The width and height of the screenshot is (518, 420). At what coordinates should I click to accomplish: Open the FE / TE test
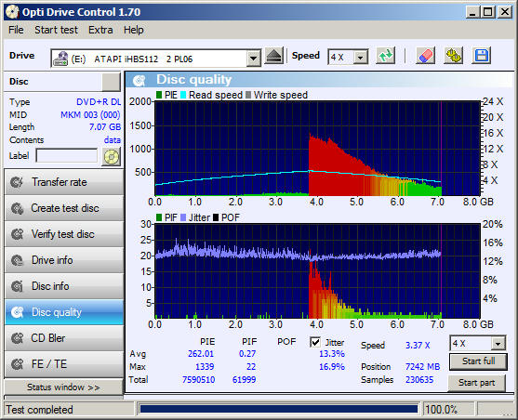pyautogui.click(x=64, y=364)
